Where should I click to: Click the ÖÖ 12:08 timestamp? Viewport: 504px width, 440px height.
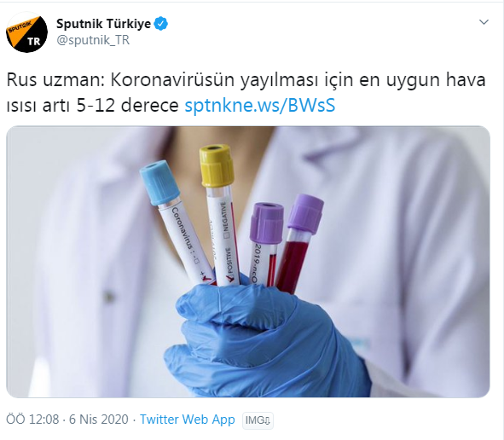(x=32, y=420)
